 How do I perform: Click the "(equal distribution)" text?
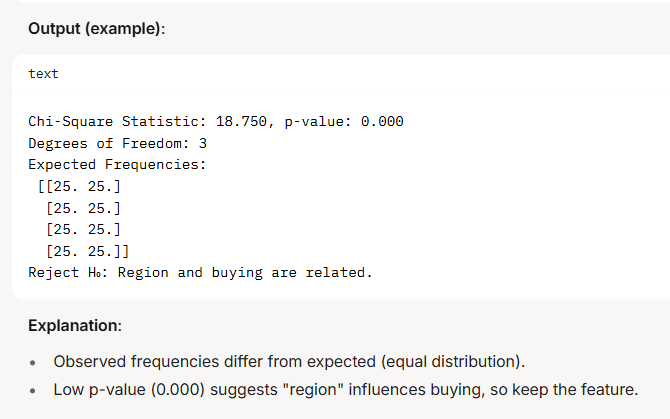453,362
